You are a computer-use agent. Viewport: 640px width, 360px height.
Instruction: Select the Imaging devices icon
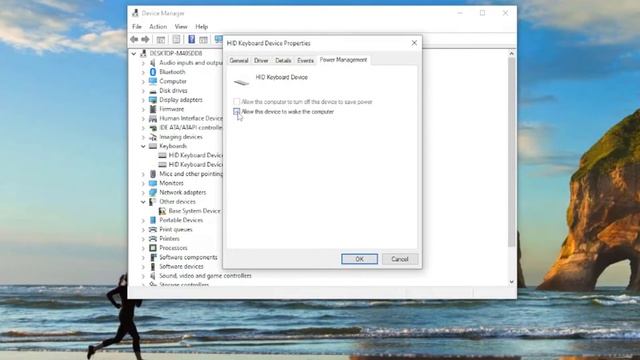153,137
